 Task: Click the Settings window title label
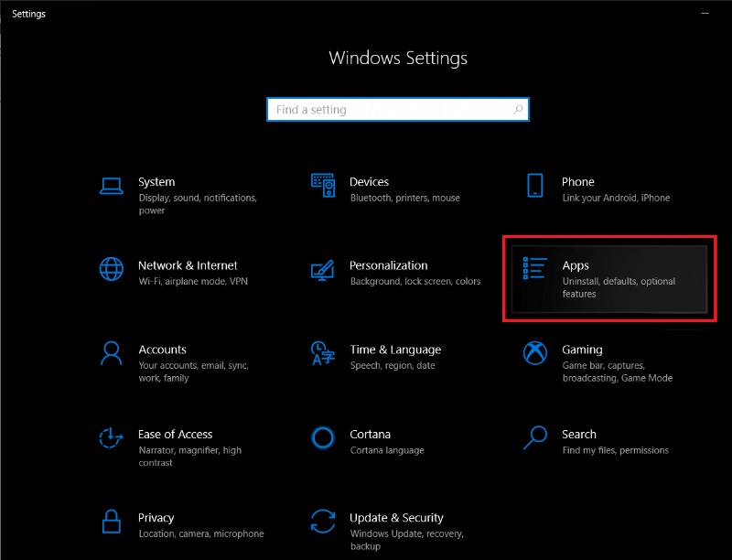[27, 14]
